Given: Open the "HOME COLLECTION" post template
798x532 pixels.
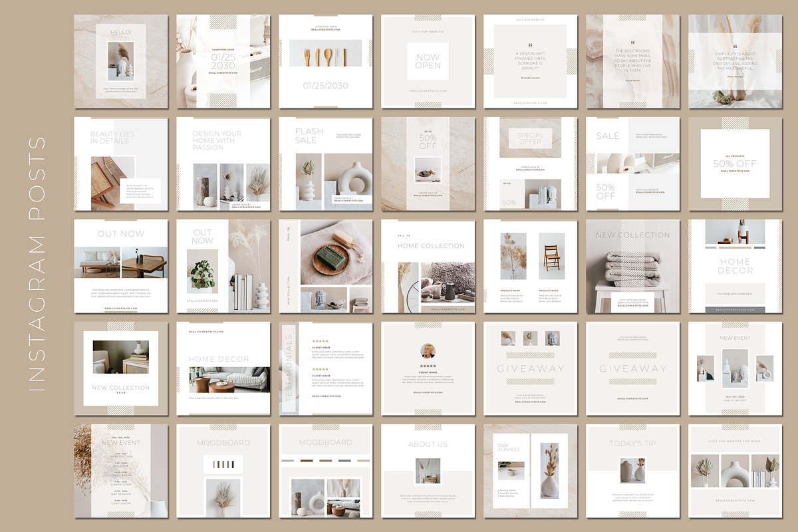Looking at the screenshot, I should pos(428,266).
